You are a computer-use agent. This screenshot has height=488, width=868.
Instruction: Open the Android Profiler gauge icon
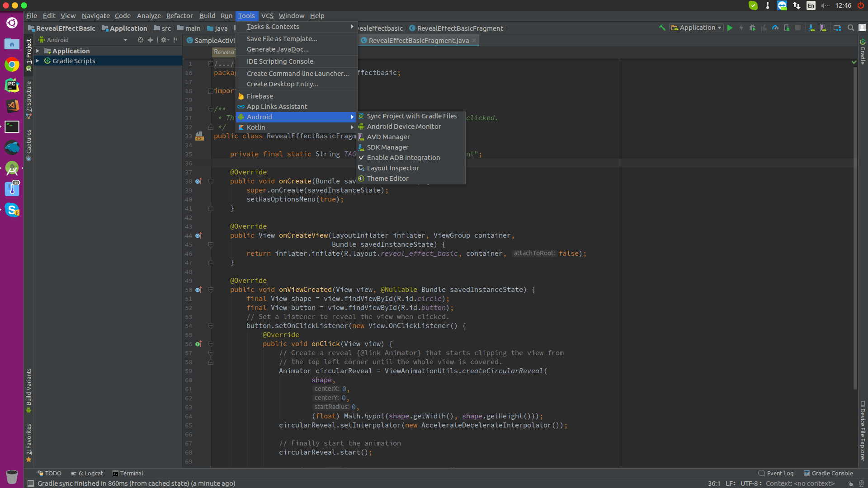coord(775,28)
